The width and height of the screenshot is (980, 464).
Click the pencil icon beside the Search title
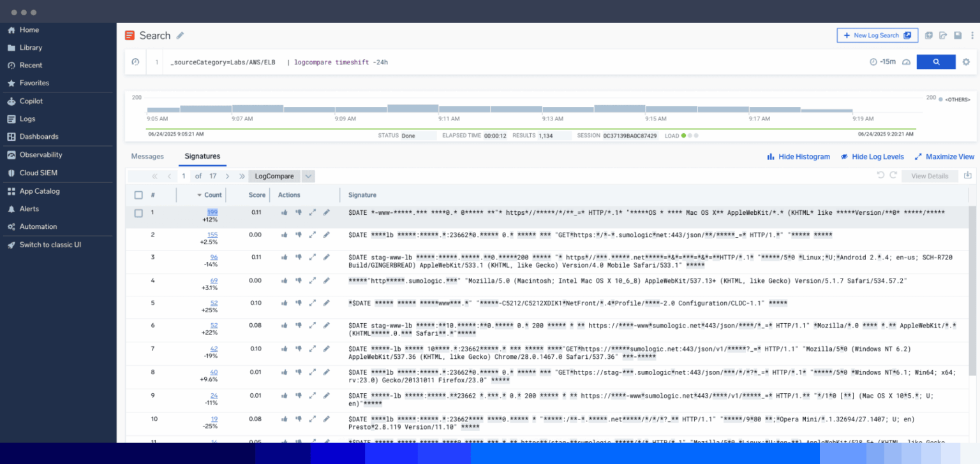click(181, 36)
